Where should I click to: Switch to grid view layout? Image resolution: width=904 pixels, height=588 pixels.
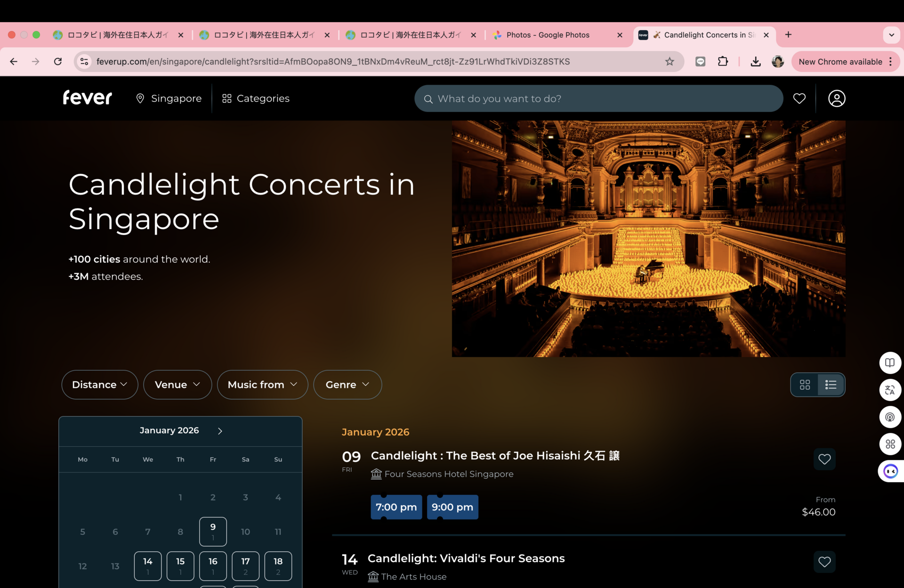805,385
